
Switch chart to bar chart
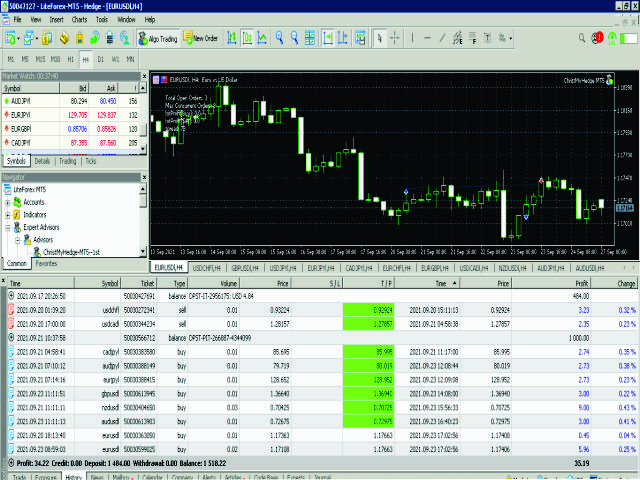232,38
